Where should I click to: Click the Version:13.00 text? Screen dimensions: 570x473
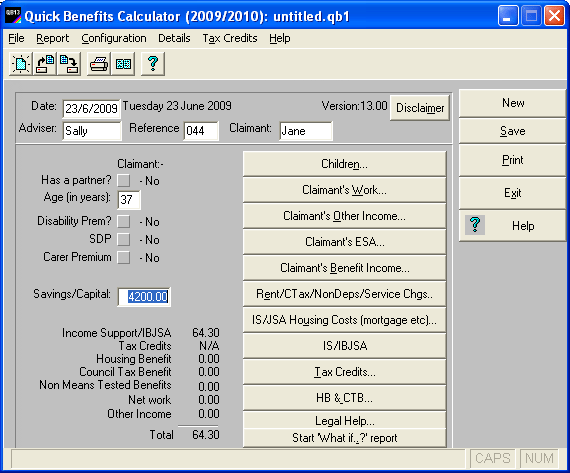354,106
